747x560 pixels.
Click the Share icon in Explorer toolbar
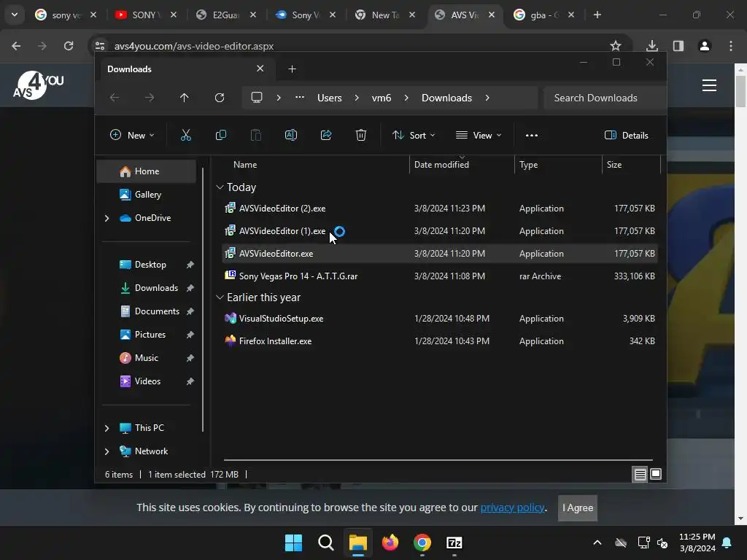(x=326, y=135)
